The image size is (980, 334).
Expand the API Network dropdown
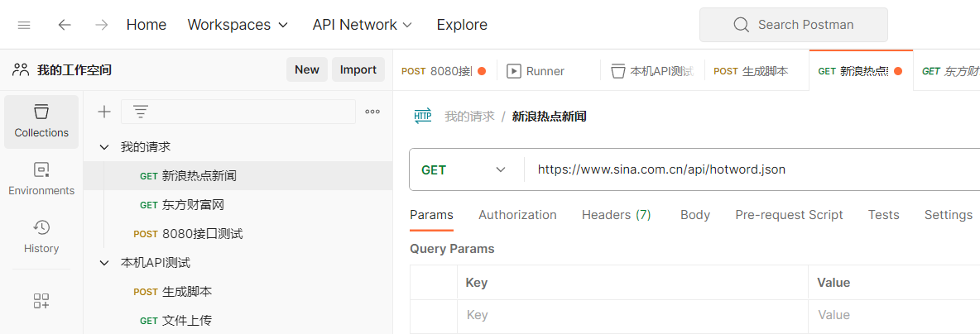tap(363, 25)
